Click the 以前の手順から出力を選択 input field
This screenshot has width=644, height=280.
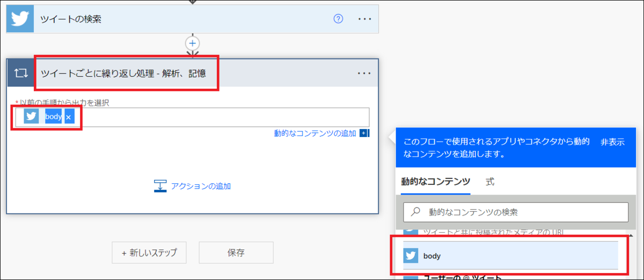pyautogui.click(x=192, y=117)
